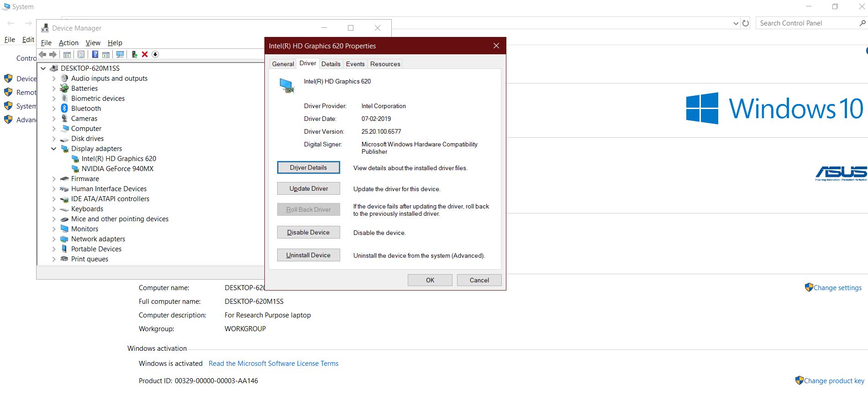Select the Bluetooth logo icon in the tree
Viewport: 868px width, 411px height.
64,109
